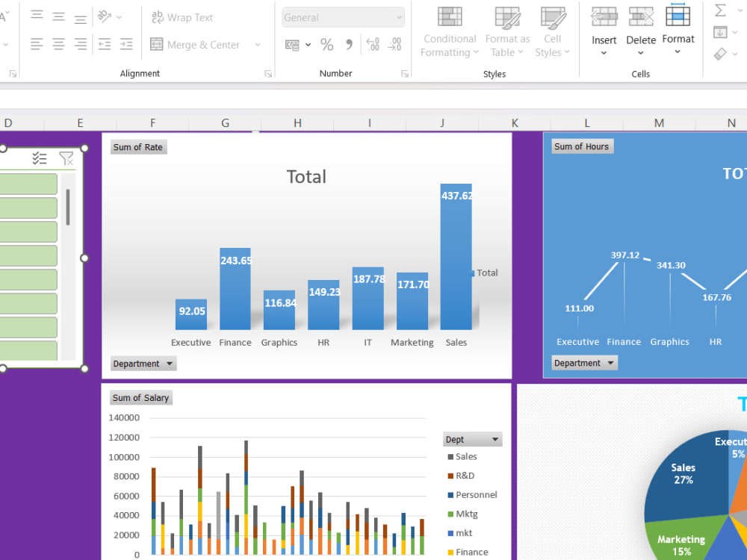The height and width of the screenshot is (560, 747).
Task: Open the Dept legend filter dropdown
Action: [x=472, y=440]
